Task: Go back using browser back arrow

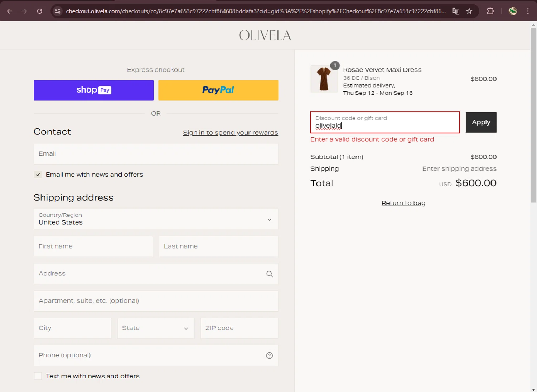Action: (x=10, y=11)
